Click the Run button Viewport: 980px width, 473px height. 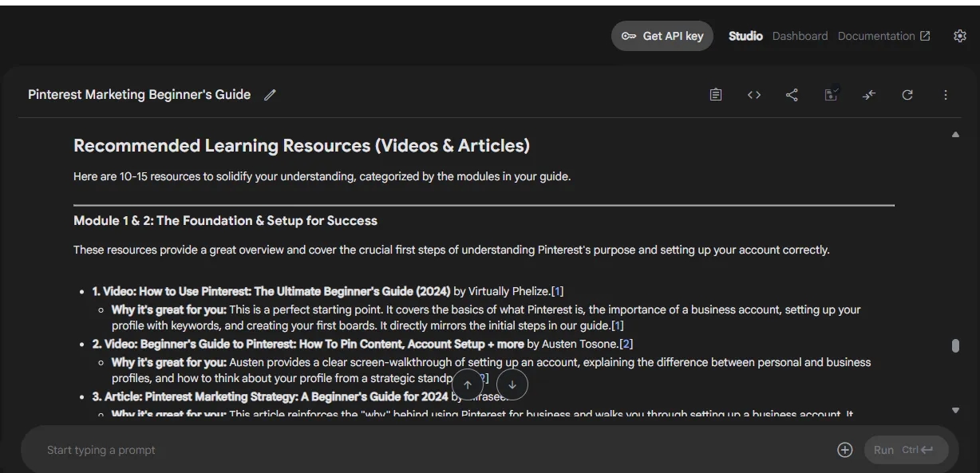coord(907,450)
